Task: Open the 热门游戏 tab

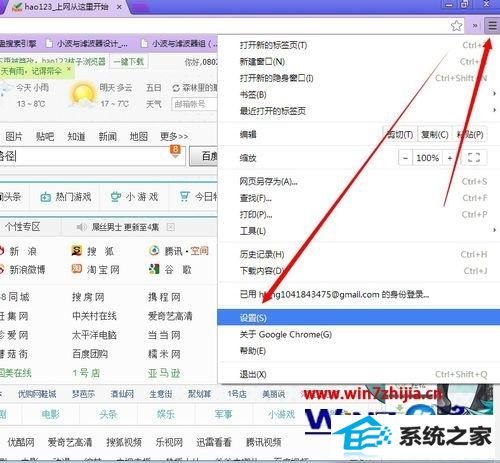Action: coord(65,197)
